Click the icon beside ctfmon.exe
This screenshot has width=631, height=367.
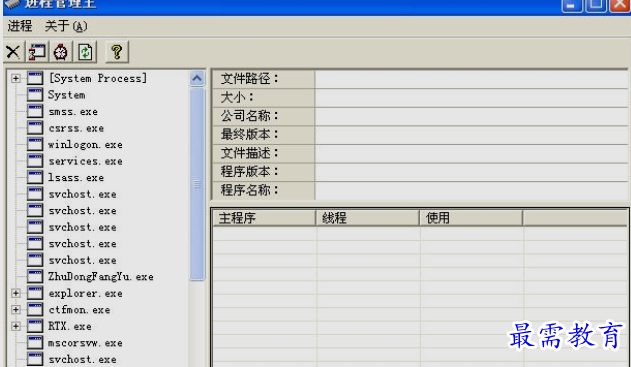pos(35,309)
